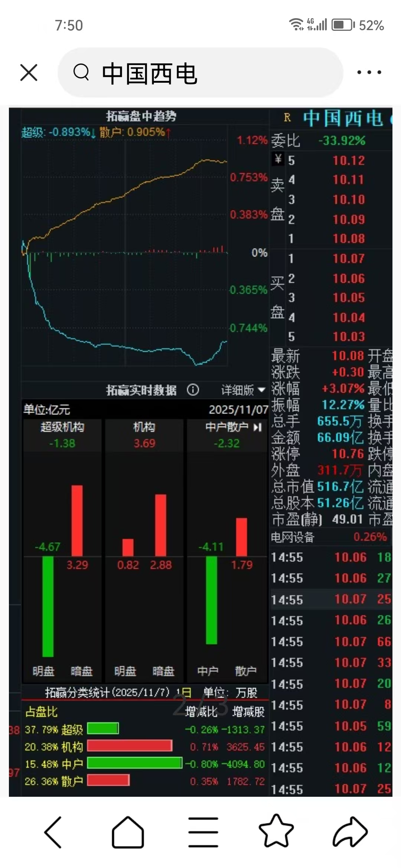The width and height of the screenshot is (401, 868).
Task: Open the 电网设备 sector link
Action: click(293, 537)
